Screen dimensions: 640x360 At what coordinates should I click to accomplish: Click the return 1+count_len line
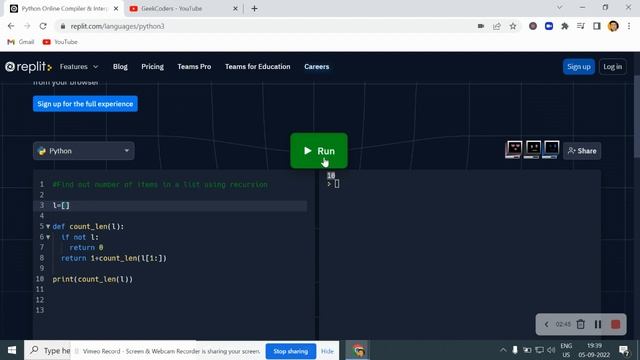tap(114, 258)
